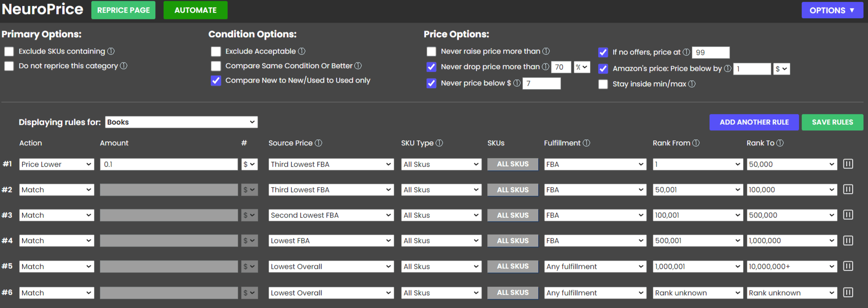Open the Displaying rules for Books dropdown
The width and height of the screenshot is (868, 308).
tap(181, 122)
